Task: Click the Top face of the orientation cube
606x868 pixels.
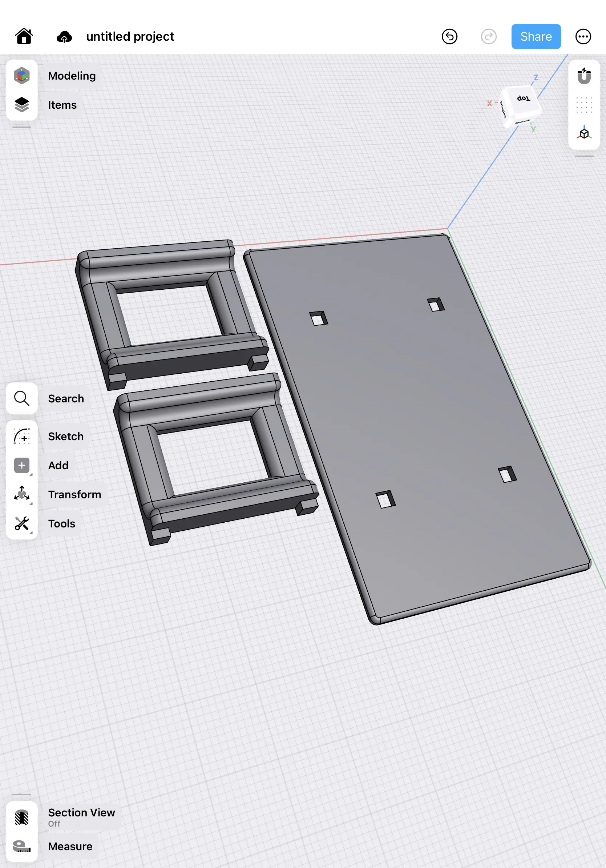Action: click(x=523, y=99)
